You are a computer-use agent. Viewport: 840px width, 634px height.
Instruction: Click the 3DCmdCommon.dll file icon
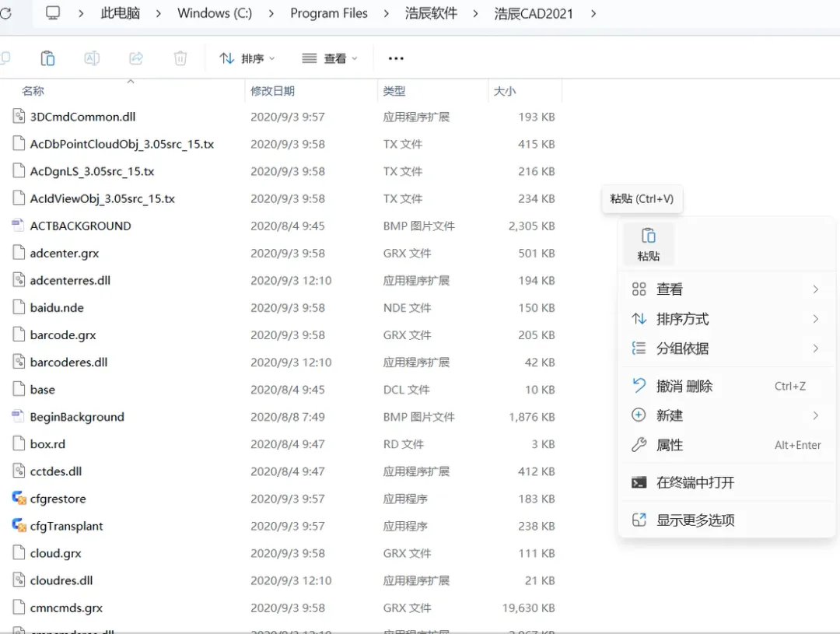coord(19,116)
